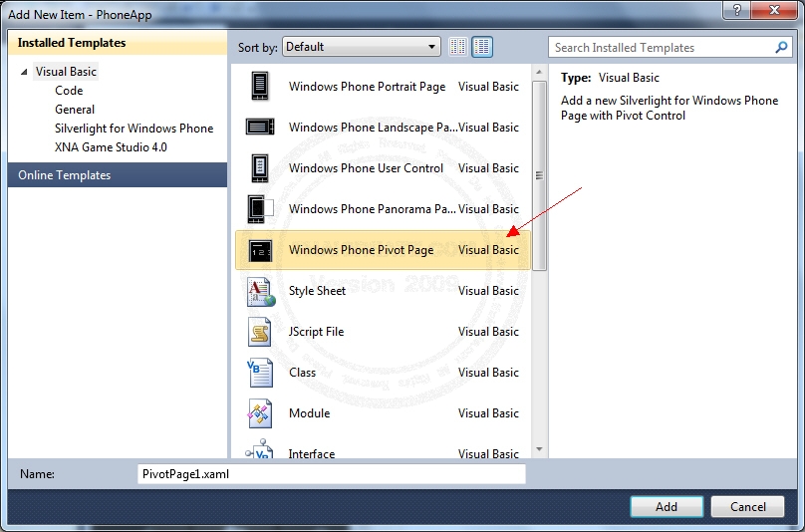This screenshot has width=805, height=532.
Task: Select the JScript File template icon
Action: (260, 332)
